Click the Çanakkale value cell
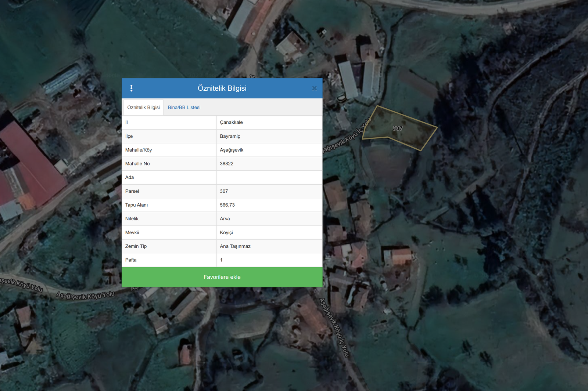The image size is (588, 391). pyautogui.click(x=231, y=123)
